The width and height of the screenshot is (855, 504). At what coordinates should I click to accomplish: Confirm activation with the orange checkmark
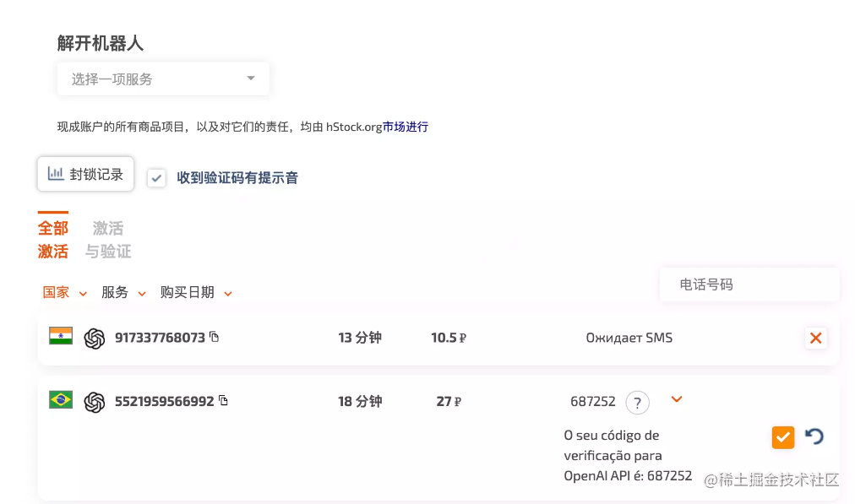click(x=783, y=437)
